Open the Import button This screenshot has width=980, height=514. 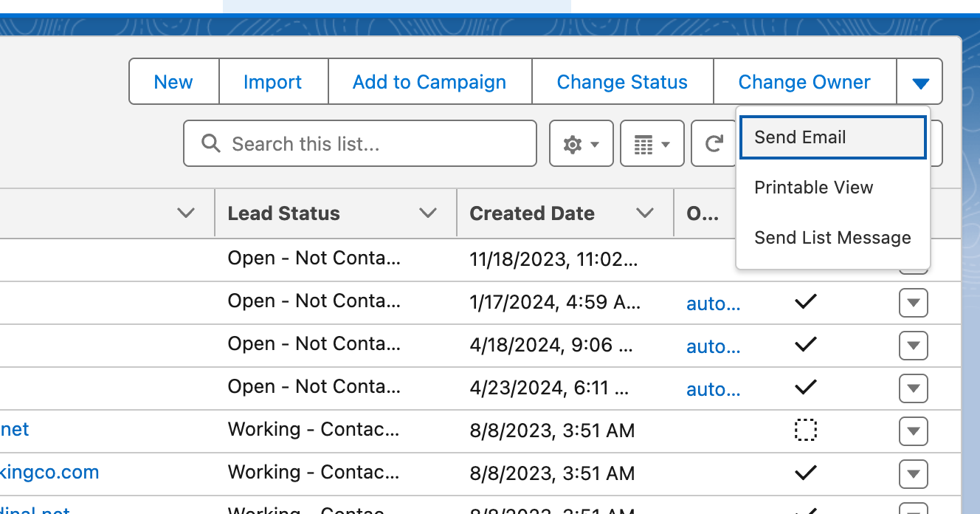tap(273, 82)
